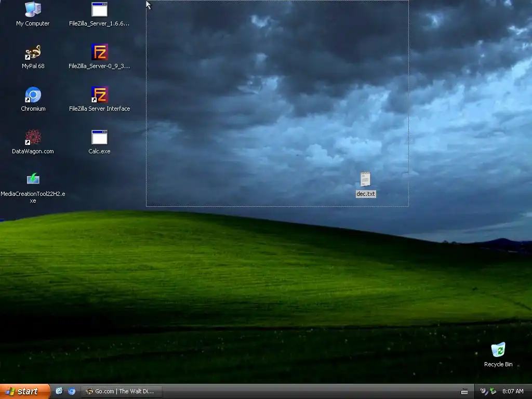Launch Chromium from Quick Launch bar
Image resolution: width=532 pixels, height=399 pixels.
tap(72, 391)
